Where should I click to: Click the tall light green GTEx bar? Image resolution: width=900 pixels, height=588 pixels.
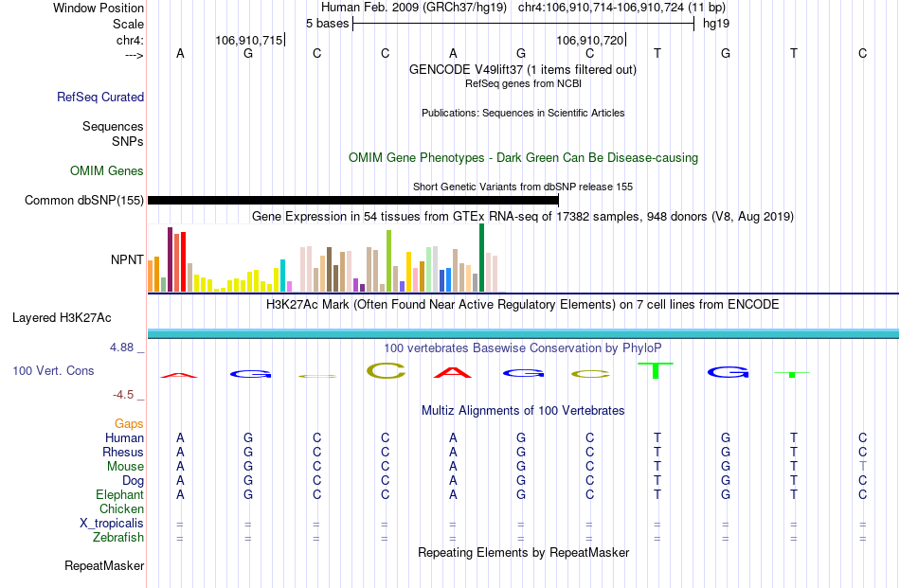[388, 261]
